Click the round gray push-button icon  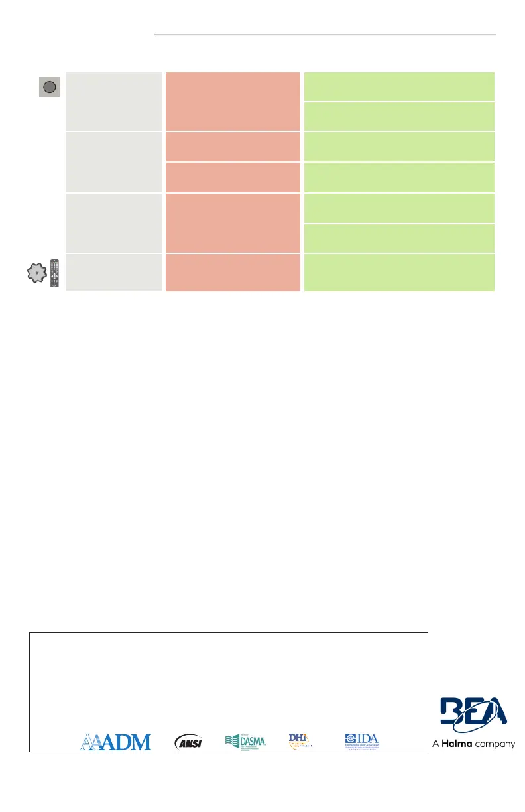(48, 87)
